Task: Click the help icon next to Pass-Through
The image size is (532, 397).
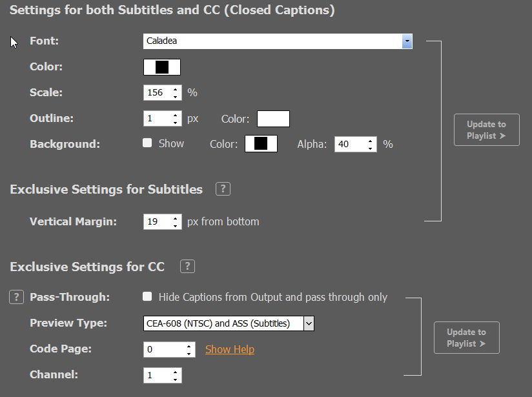Action: [16, 297]
